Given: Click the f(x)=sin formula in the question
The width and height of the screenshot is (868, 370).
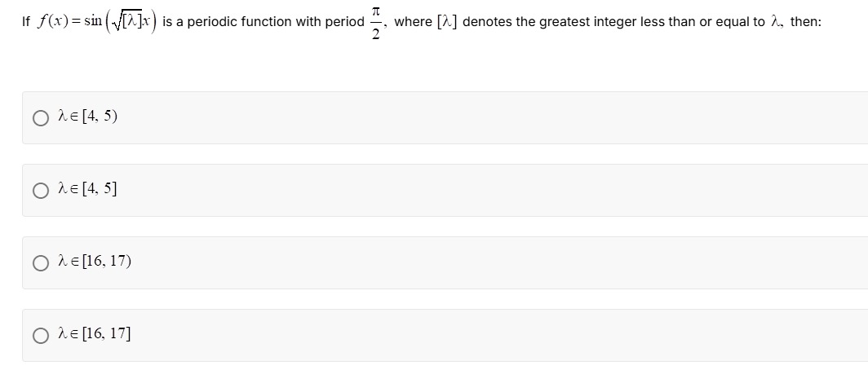Looking at the screenshot, I should [x=97, y=21].
